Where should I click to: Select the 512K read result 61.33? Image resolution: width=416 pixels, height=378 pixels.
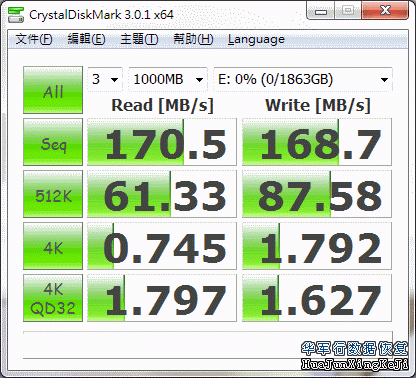[162, 194]
